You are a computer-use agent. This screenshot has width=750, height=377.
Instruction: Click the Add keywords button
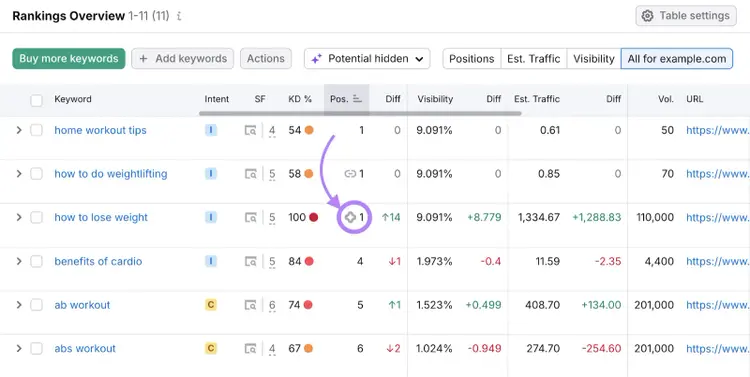(183, 58)
